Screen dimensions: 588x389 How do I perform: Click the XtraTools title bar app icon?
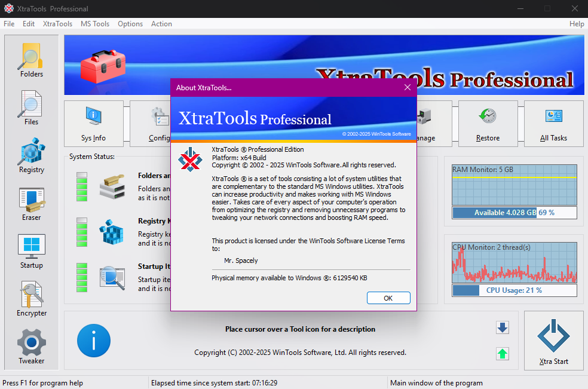[8, 8]
